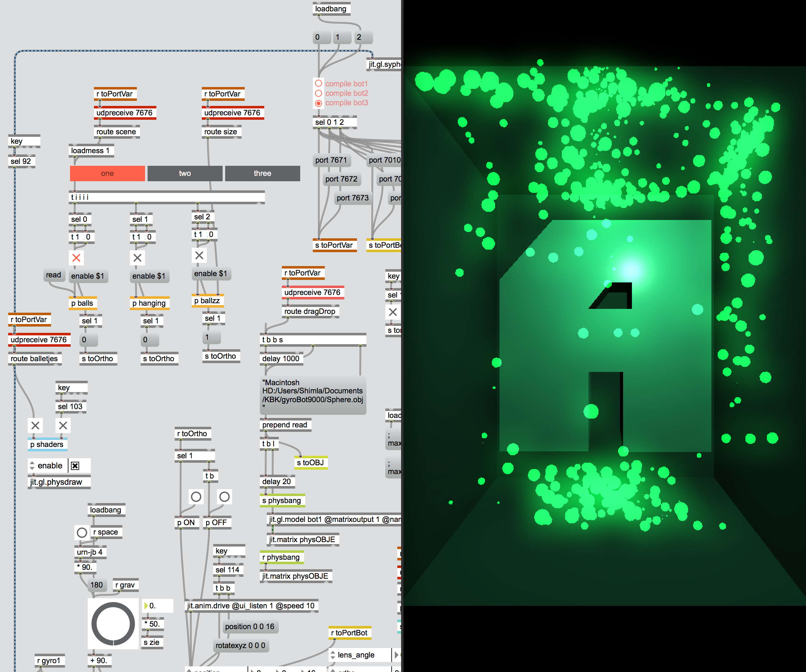
Task: Toggle the red X above p balls
Action: pyautogui.click(x=76, y=258)
